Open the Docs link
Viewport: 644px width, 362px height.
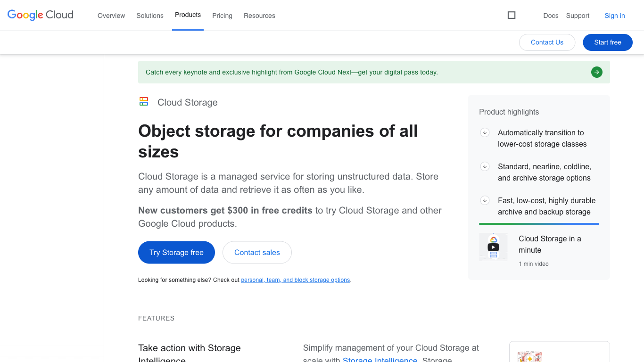tap(551, 16)
